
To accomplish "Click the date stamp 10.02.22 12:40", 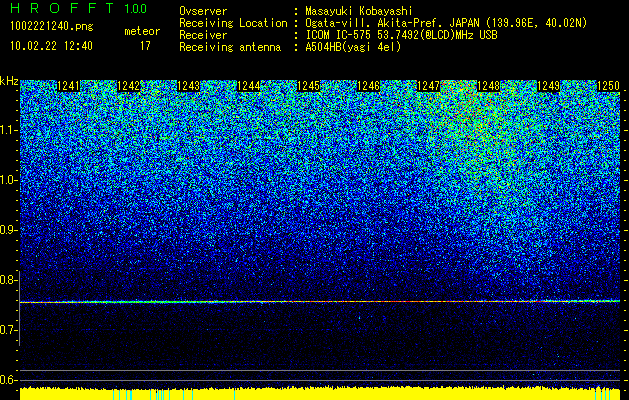I will click(51, 46).
